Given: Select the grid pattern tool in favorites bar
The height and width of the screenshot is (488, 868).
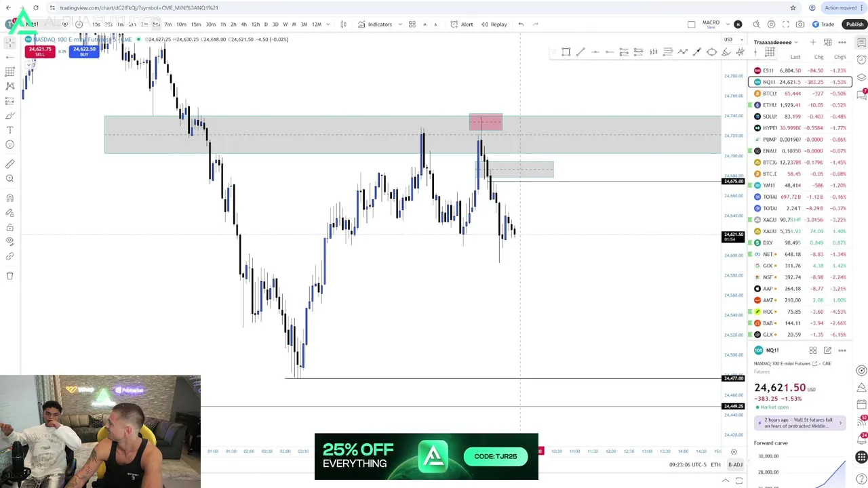Looking at the screenshot, I should click(770, 52).
